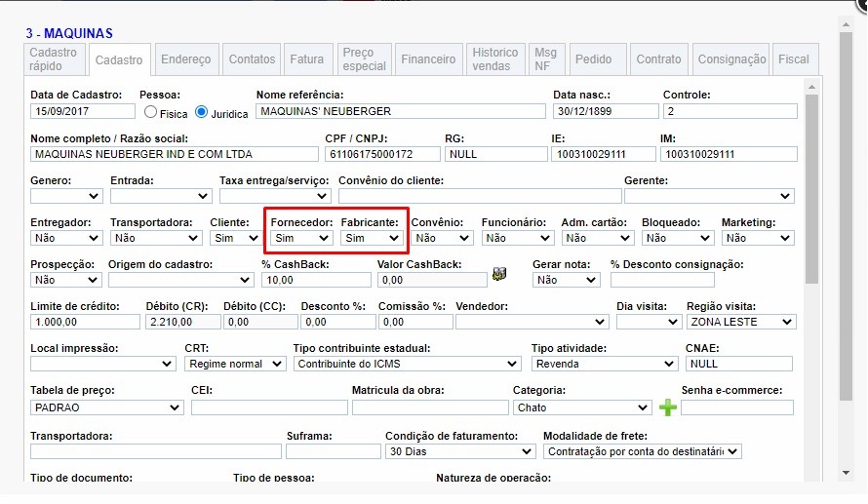The width and height of the screenshot is (868, 504).
Task: Switch to the Financeiro tab
Action: pyautogui.click(x=428, y=59)
